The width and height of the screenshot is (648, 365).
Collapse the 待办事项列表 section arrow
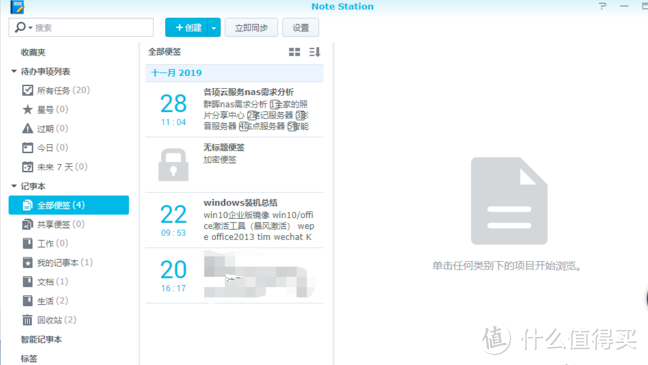pyautogui.click(x=14, y=72)
